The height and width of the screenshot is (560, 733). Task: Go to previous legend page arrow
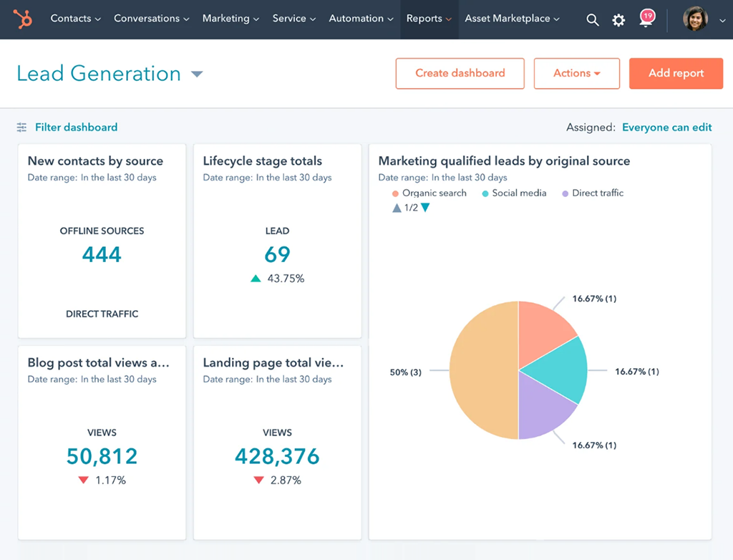(397, 208)
